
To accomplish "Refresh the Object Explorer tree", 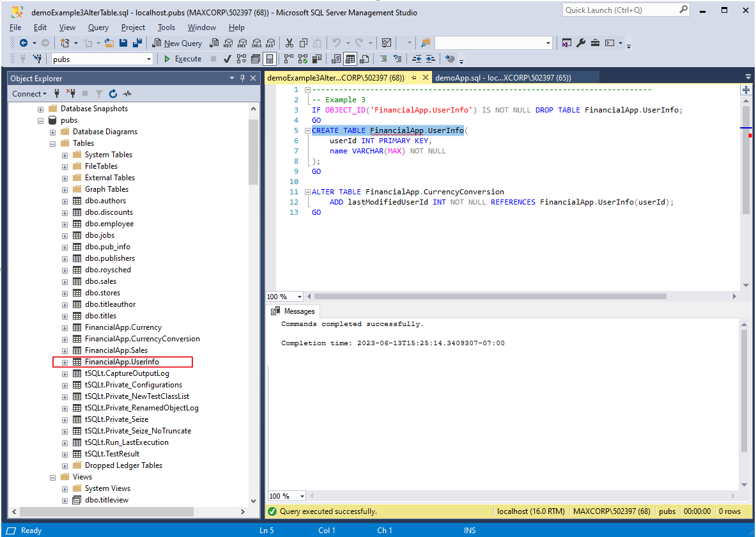I will 112,94.
